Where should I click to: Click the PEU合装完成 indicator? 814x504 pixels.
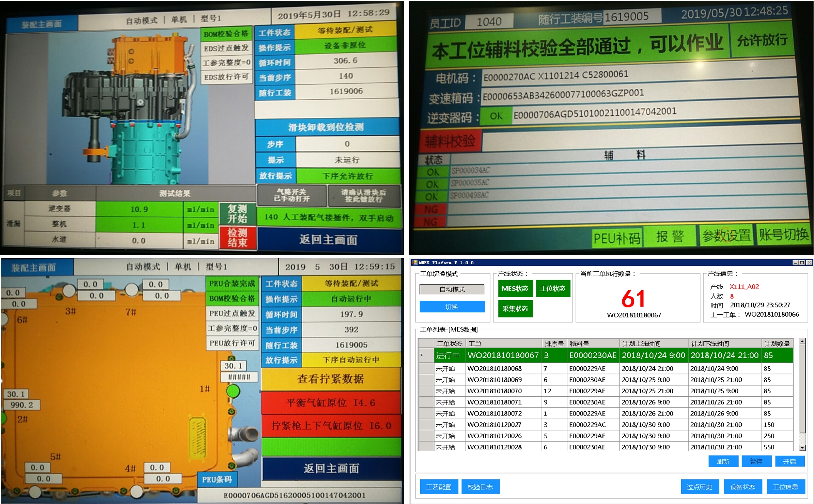tap(232, 284)
